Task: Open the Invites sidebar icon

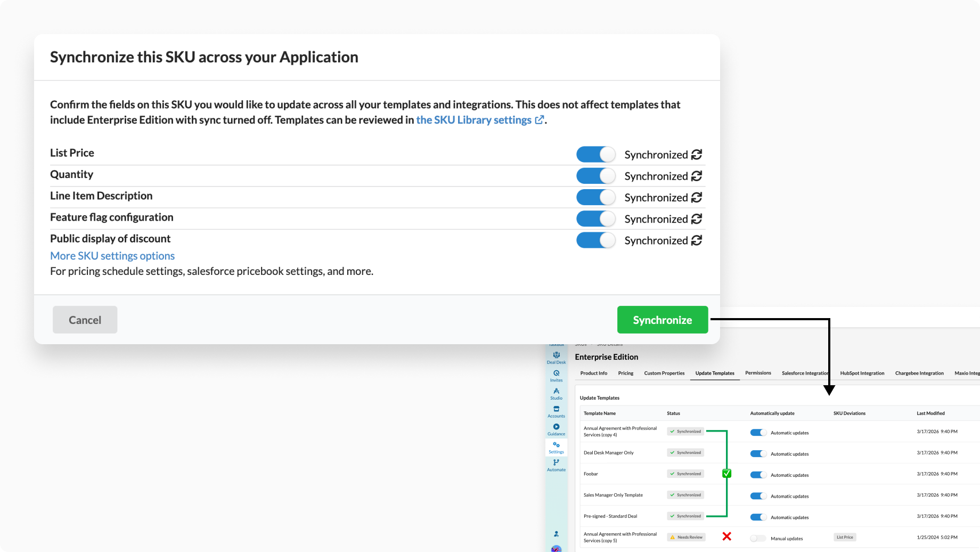Action: 556,376
